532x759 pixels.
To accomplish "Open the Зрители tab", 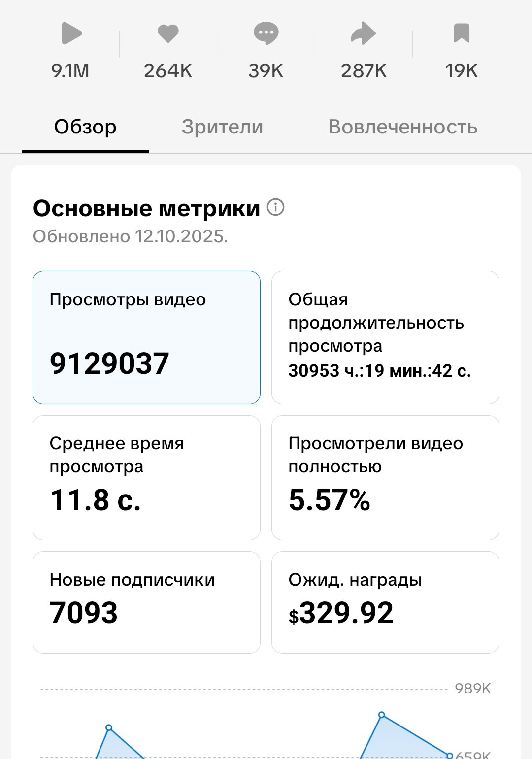I will tap(222, 127).
